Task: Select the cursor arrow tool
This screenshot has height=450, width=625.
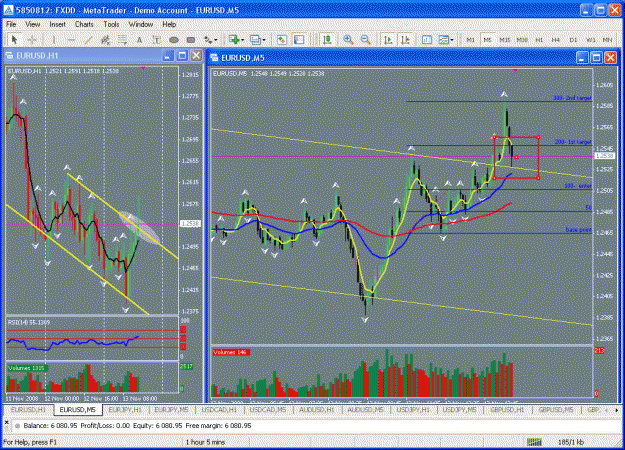Action: pos(15,39)
